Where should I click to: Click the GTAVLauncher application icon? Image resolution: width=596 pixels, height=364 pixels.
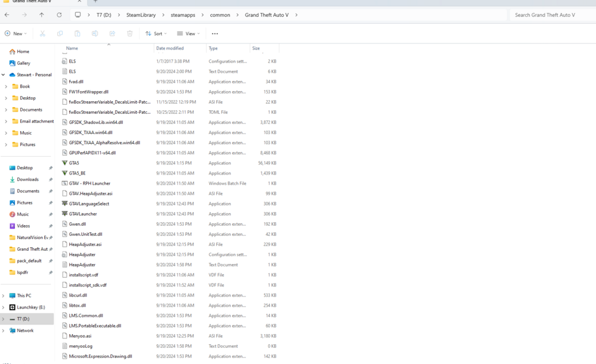tap(65, 213)
